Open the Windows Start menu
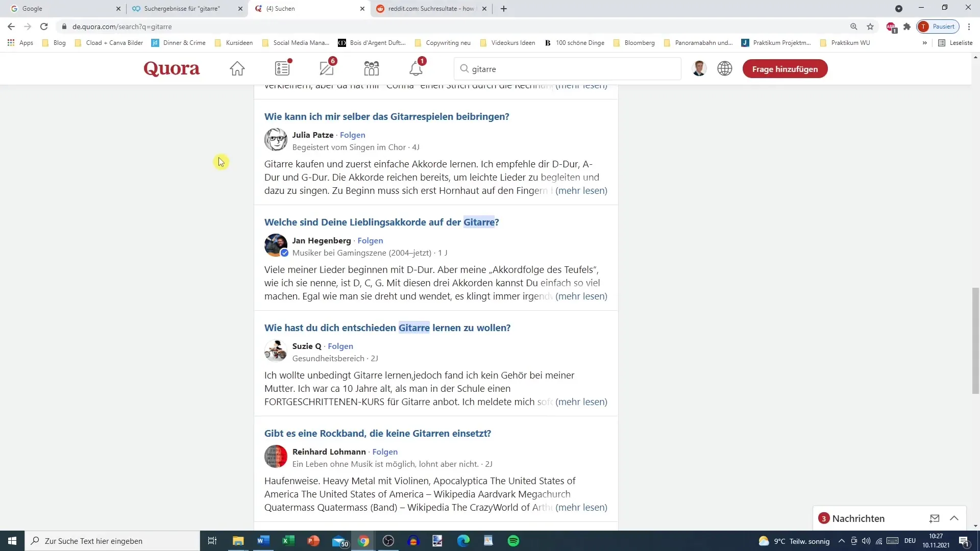This screenshot has width=980, height=551. point(12,541)
